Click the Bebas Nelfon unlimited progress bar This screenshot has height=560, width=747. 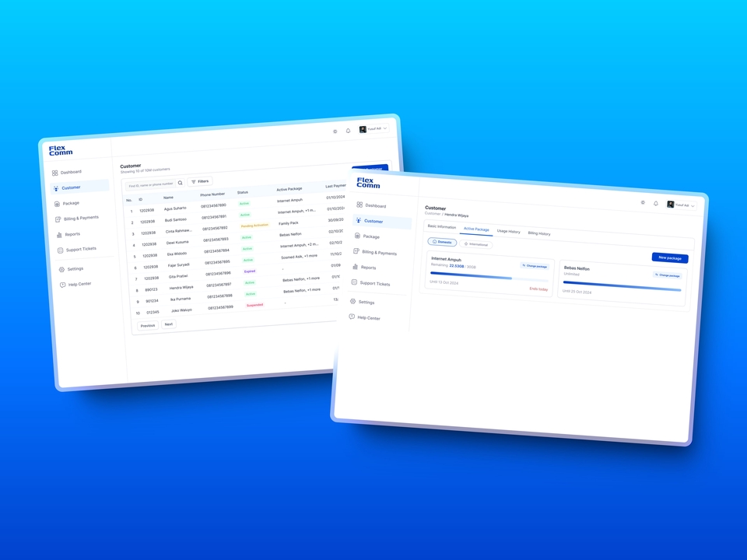622,285
